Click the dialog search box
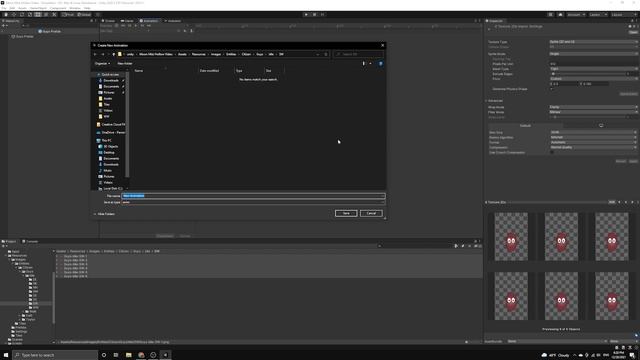 coord(358,54)
